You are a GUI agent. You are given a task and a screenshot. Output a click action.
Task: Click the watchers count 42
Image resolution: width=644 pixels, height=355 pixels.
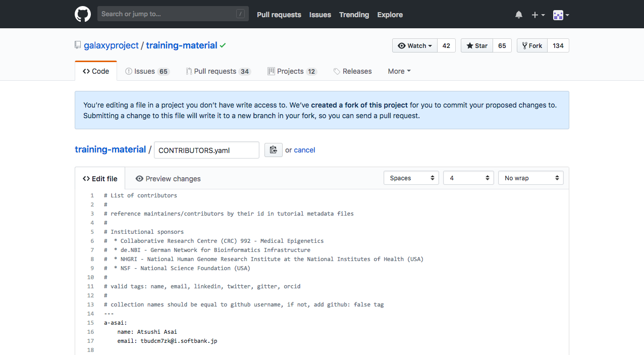click(446, 45)
